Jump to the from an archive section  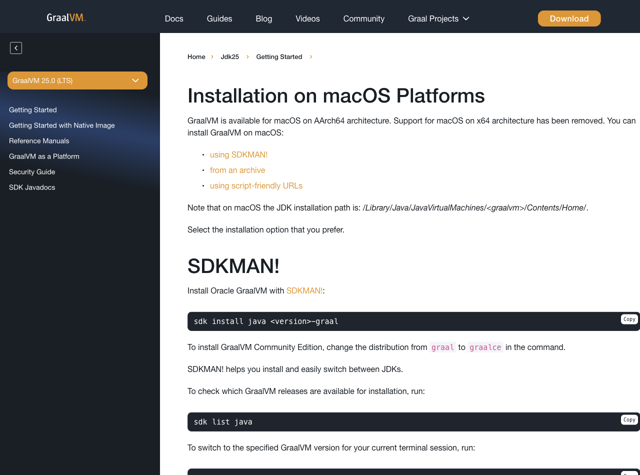tap(237, 170)
